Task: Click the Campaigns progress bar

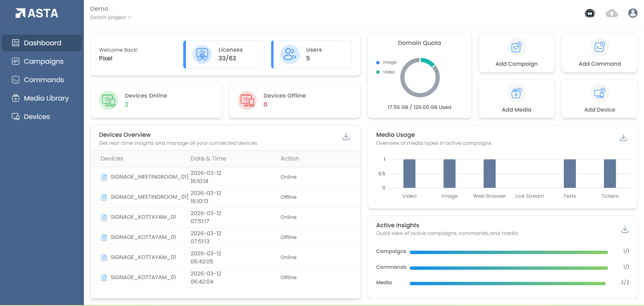Action: [x=508, y=252]
